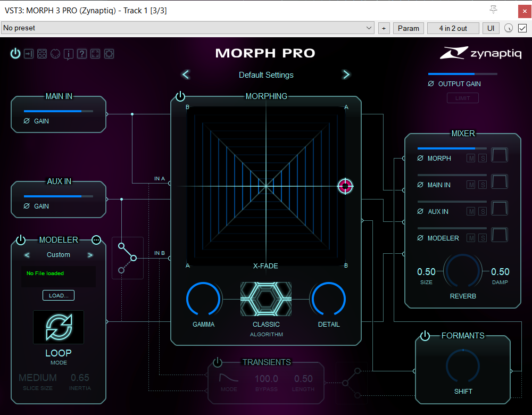Open the preset dropdown showing No preset
The image size is (532, 415).
click(x=187, y=28)
